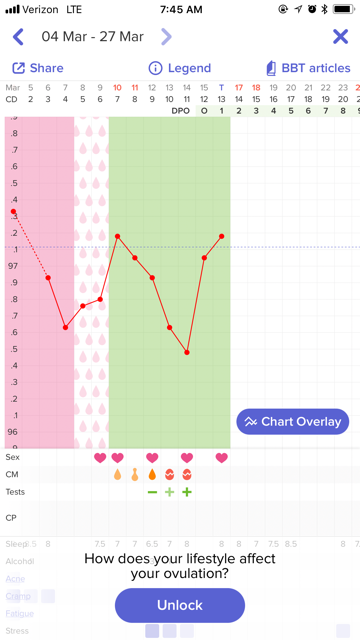Go to previous date range arrow
Screen dimensions: 360x640
click(18, 37)
